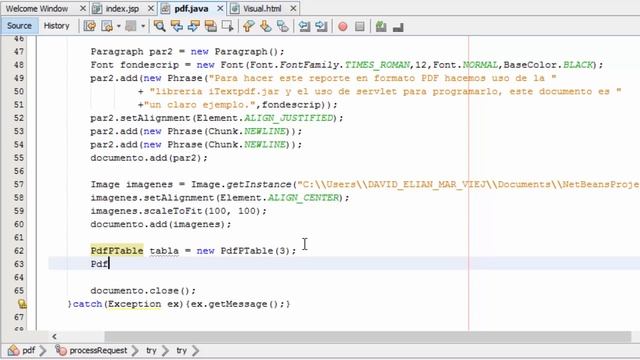Click 'catch(Exception ex)' near the bottom
This screenshot has width=640, height=360.
click(x=129, y=304)
